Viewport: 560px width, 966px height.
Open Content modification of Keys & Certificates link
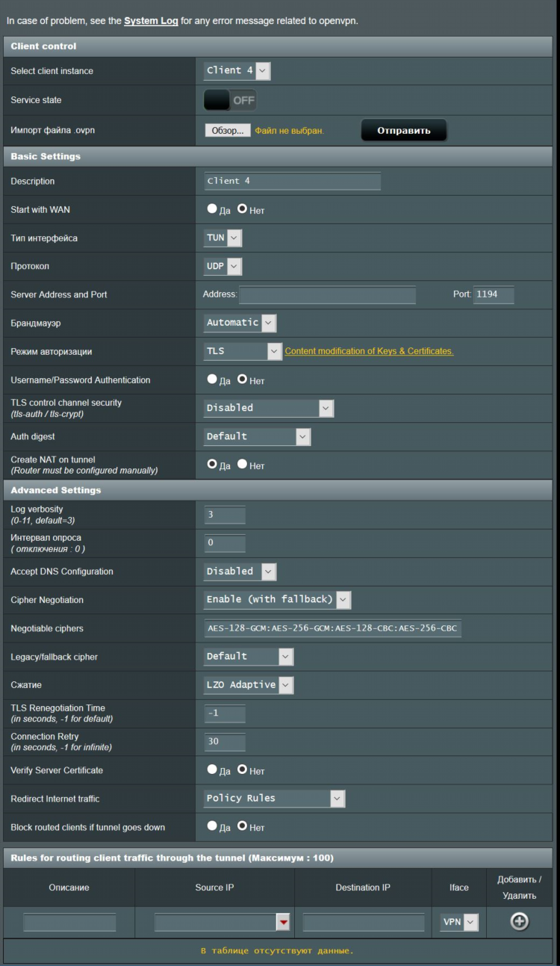point(369,351)
